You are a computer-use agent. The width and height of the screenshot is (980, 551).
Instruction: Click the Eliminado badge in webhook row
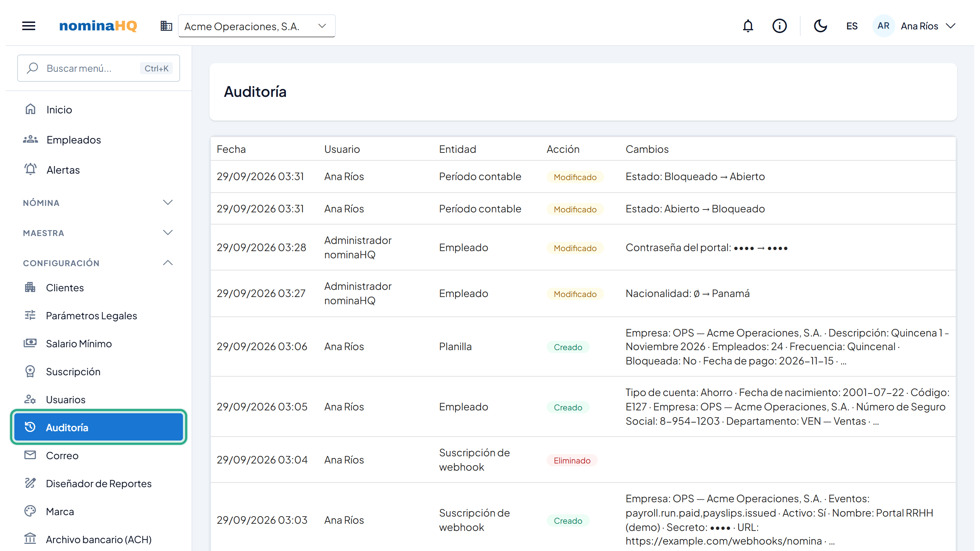(572, 461)
